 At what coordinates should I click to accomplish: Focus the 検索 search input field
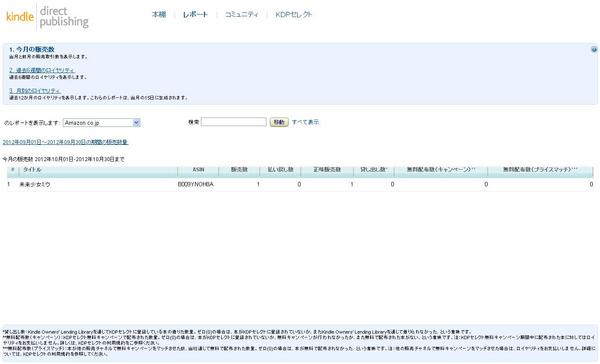(x=233, y=122)
